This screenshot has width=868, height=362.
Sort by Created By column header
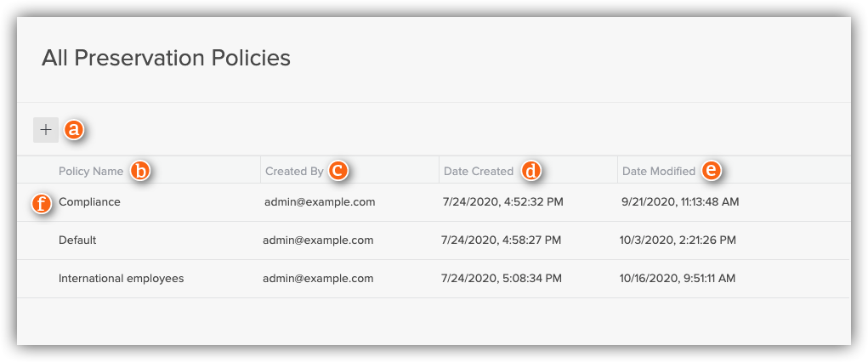click(x=294, y=171)
